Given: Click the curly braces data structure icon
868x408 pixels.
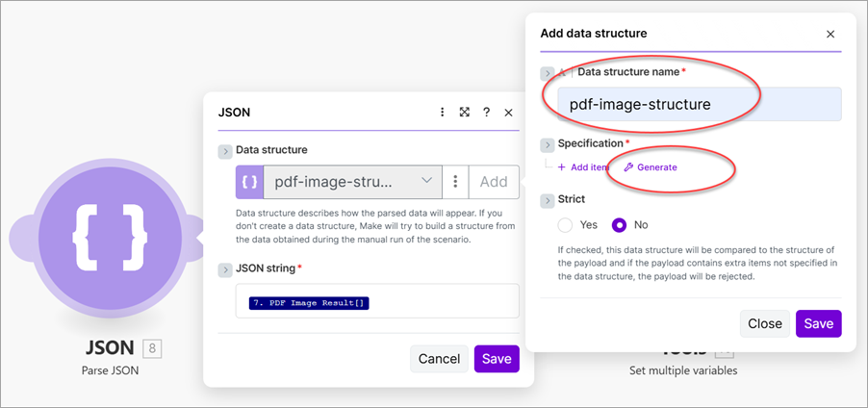Looking at the screenshot, I should pyautogui.click(x=249, y=182).
